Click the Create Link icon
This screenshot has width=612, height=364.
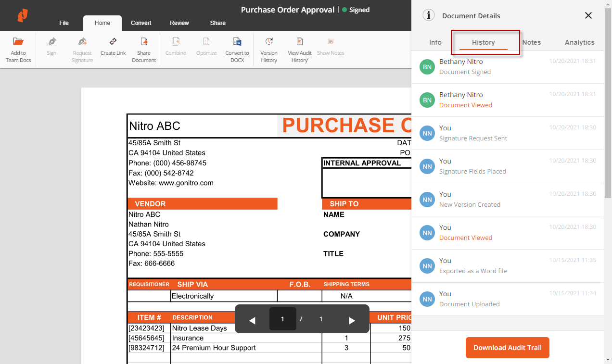pyautogui.click(x=113, y=42)
